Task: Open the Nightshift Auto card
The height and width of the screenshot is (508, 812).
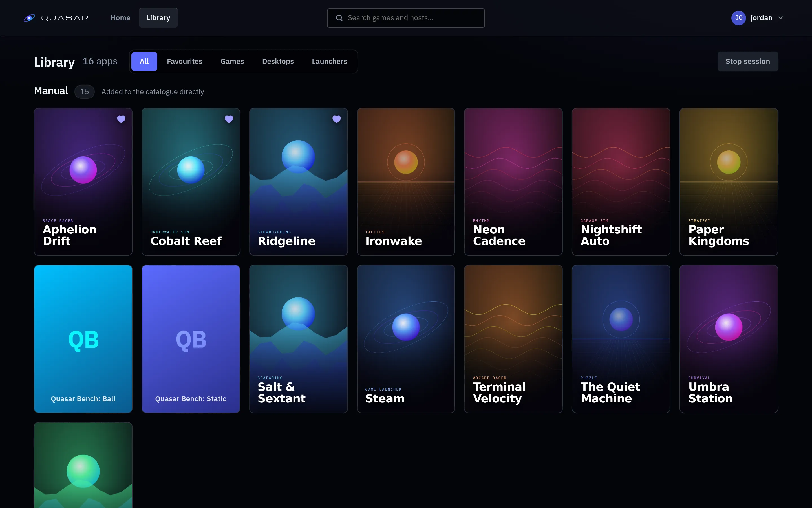Action: pos(621,181)
